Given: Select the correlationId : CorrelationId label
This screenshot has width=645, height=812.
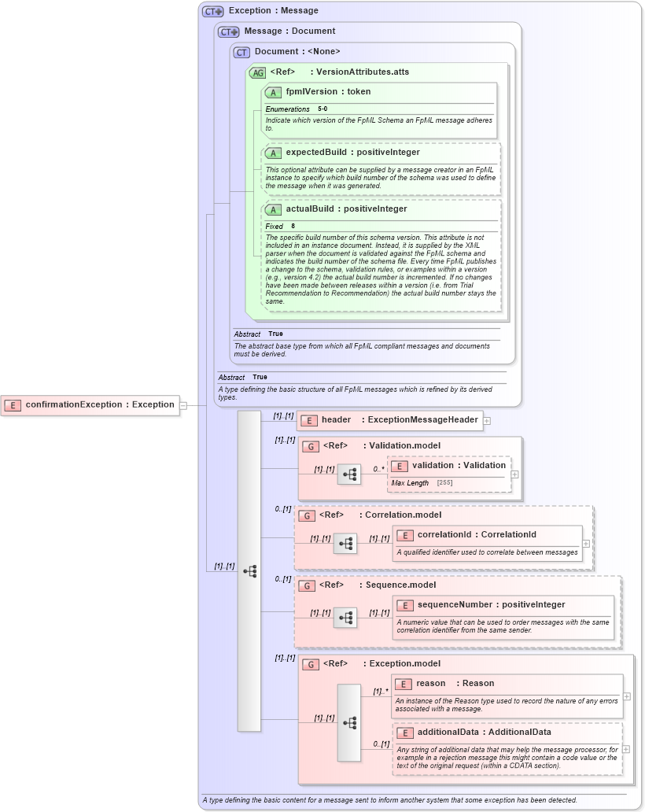Looking at the screenshot, I should (477, 534).
